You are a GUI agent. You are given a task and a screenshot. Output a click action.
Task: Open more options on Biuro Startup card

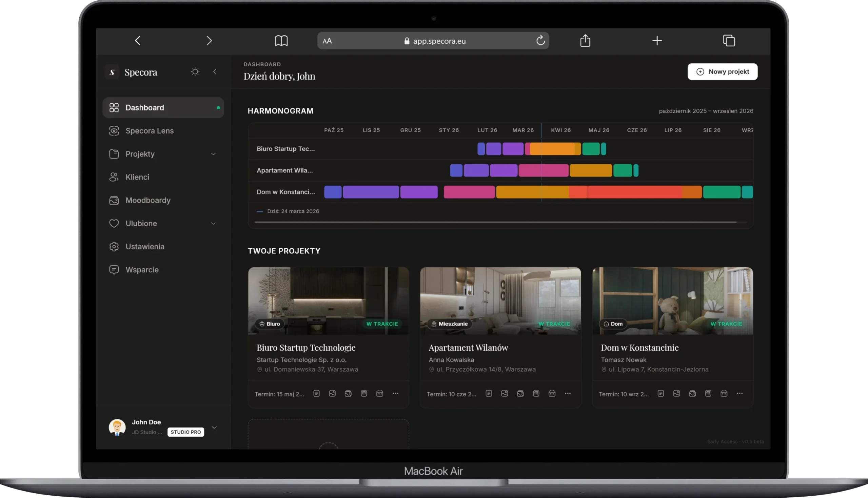[395, 393]
